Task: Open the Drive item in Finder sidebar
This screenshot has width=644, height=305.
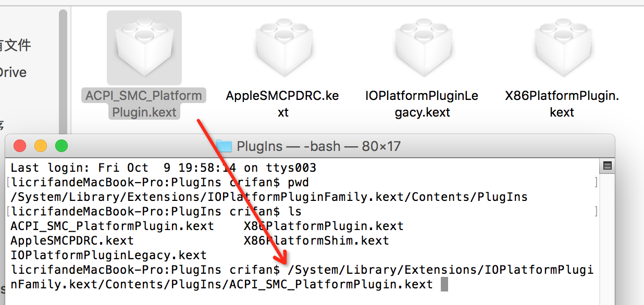Action: 13,72
